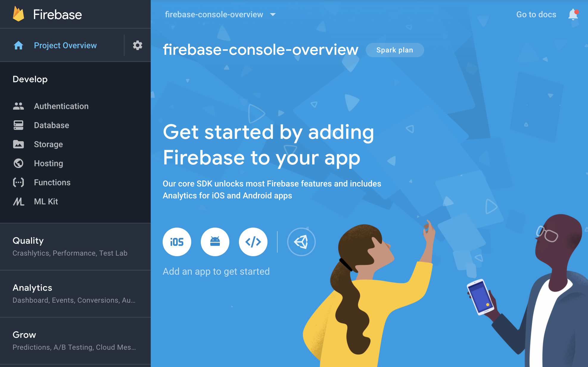Viewport: 588px width, 367px height.
Task: Click the Database icon in sidebar
Action: click(x=18, y=125)
